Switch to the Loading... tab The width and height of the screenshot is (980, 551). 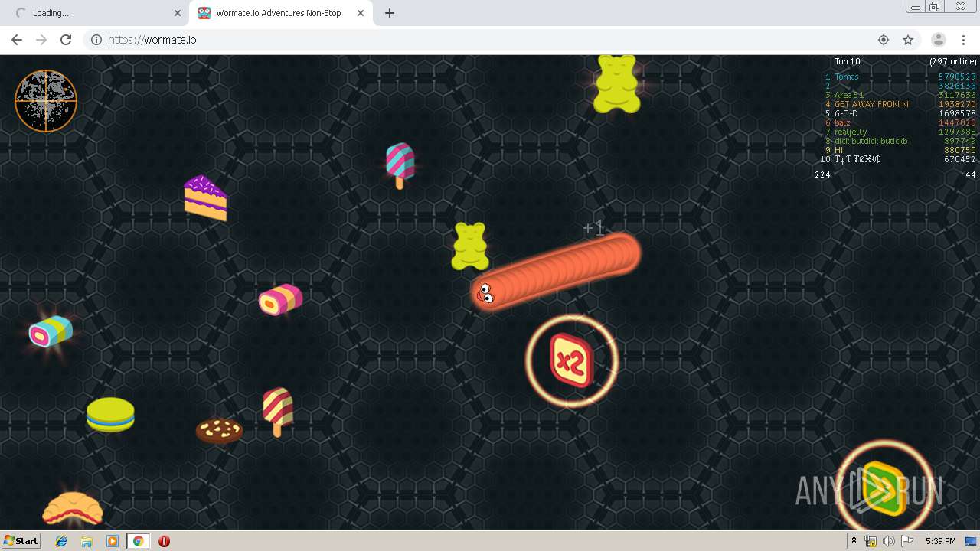coord(95,13)
